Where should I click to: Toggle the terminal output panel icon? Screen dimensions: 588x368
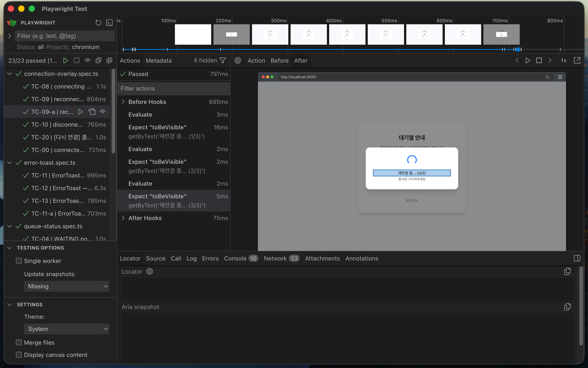(x=110, y=23)
